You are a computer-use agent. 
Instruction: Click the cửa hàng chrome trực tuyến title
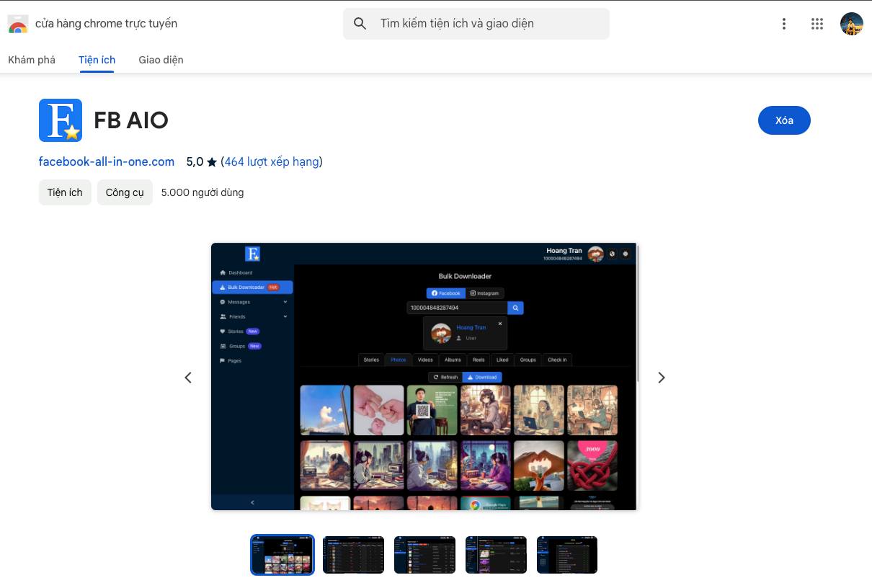tap(106, 24)
